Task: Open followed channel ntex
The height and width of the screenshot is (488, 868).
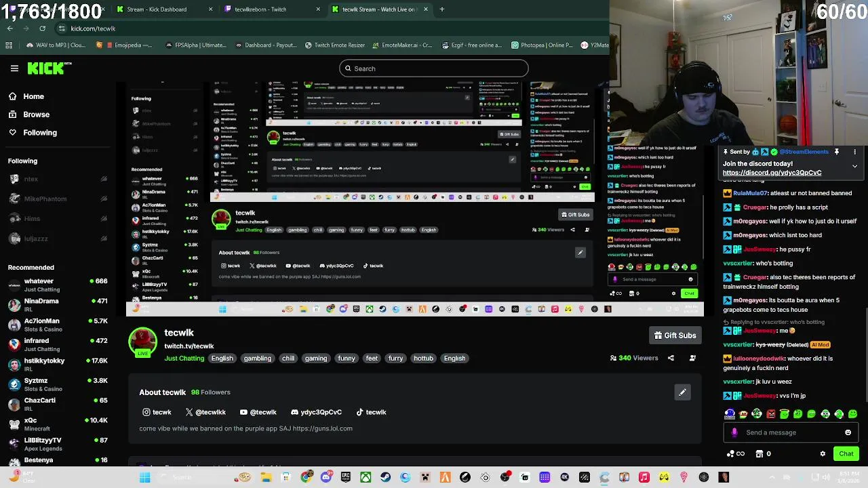Action: coord(58,179)
